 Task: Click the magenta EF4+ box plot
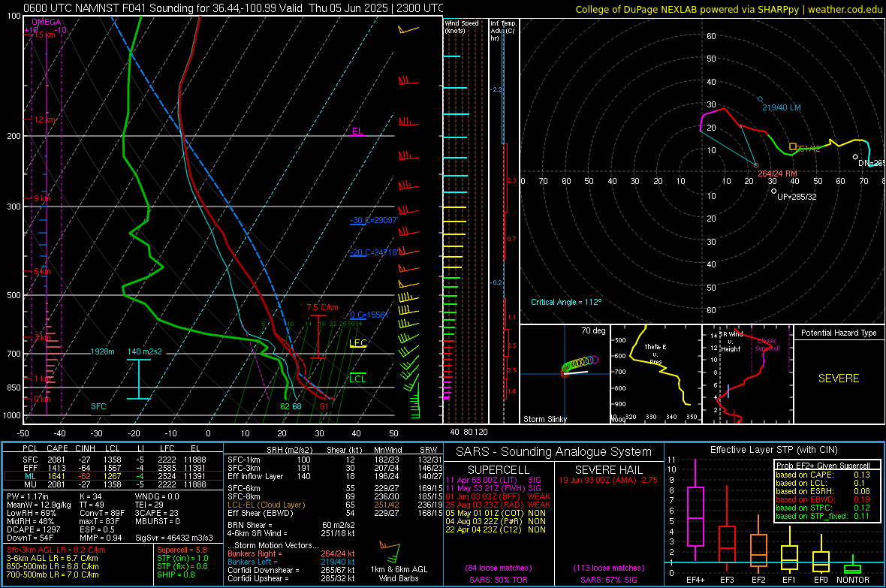click(695, 511)
